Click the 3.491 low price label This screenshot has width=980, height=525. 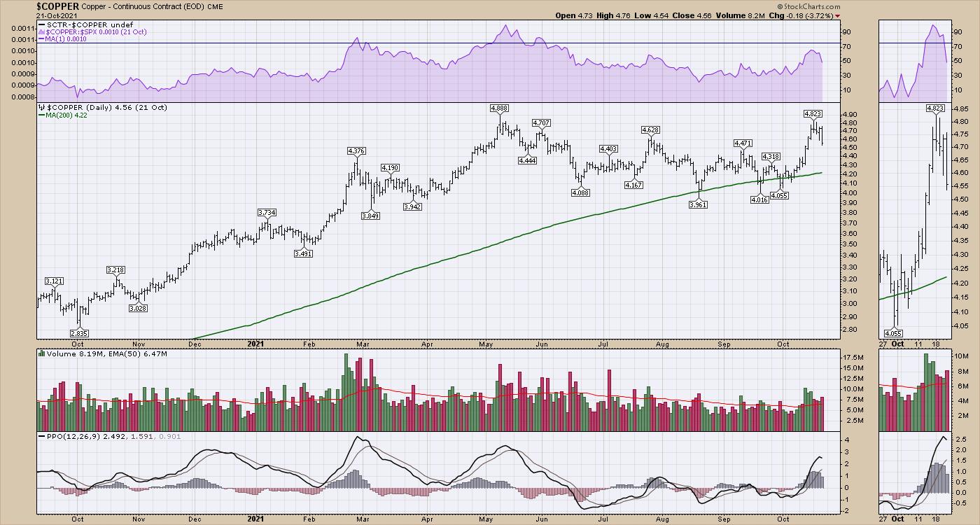point(303,253)
